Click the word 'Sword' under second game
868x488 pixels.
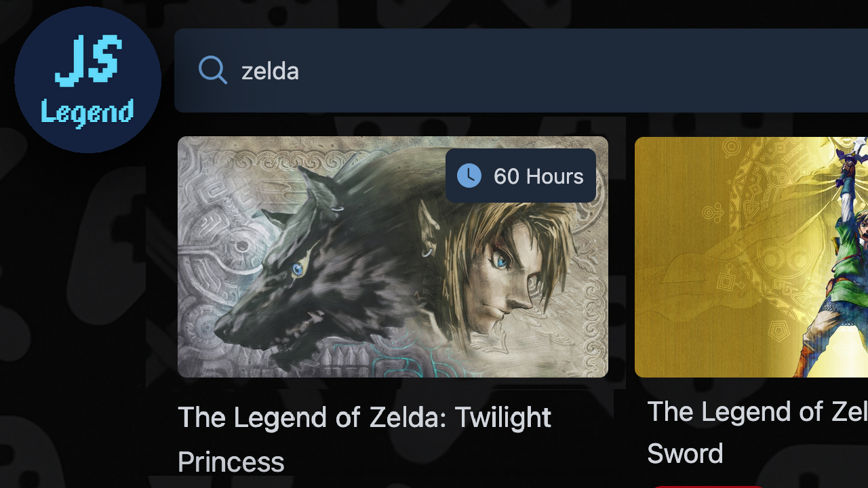click(685, 453)
